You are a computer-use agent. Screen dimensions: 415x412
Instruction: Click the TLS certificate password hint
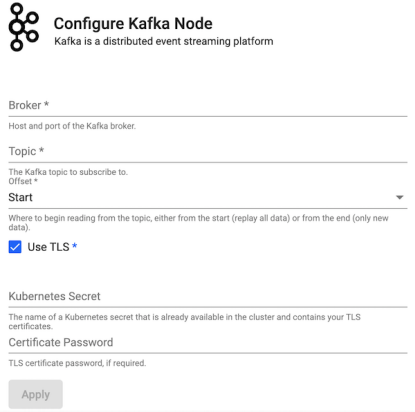tap(77, 363)
